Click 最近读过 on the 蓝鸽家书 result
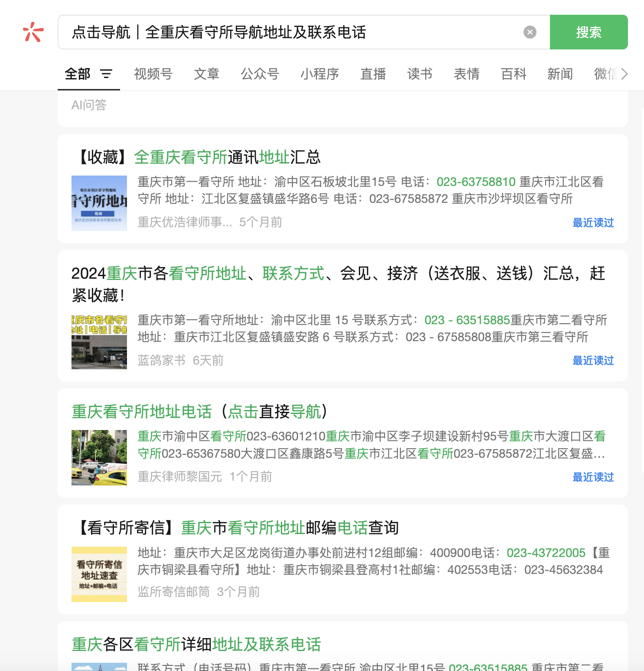 (593, 360)
